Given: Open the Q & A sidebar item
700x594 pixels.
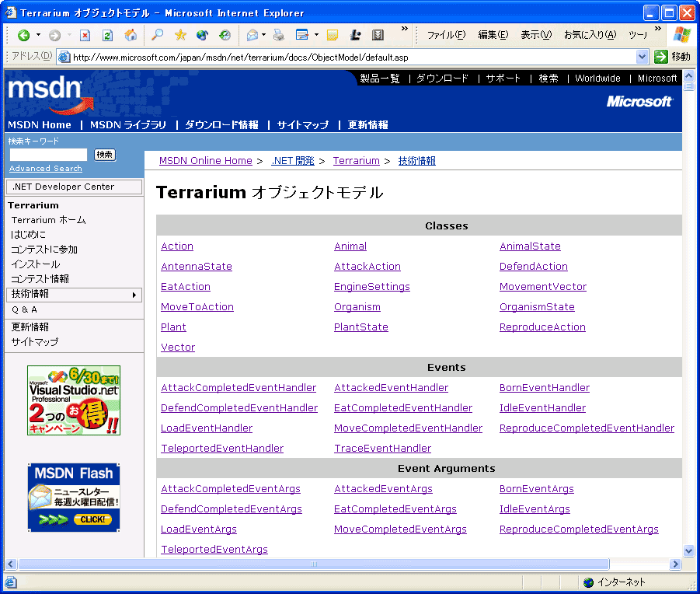Looking at the screenshot, I should 24,309.
